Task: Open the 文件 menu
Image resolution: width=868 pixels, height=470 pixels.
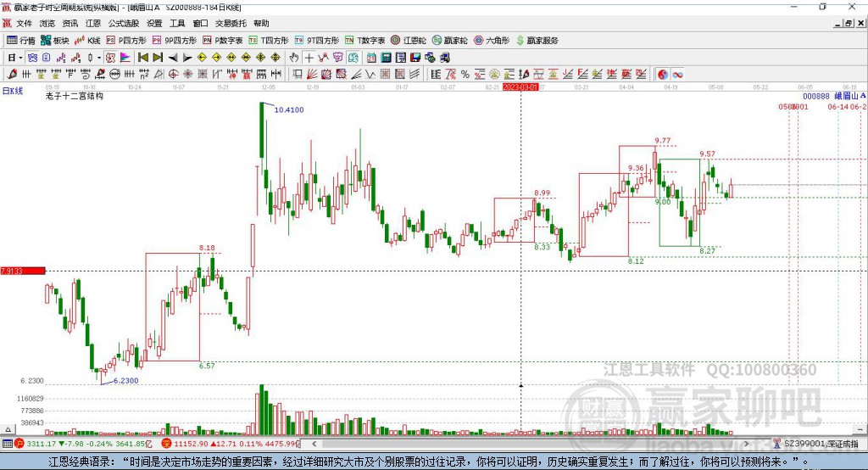Action: (x=24, y=23)
